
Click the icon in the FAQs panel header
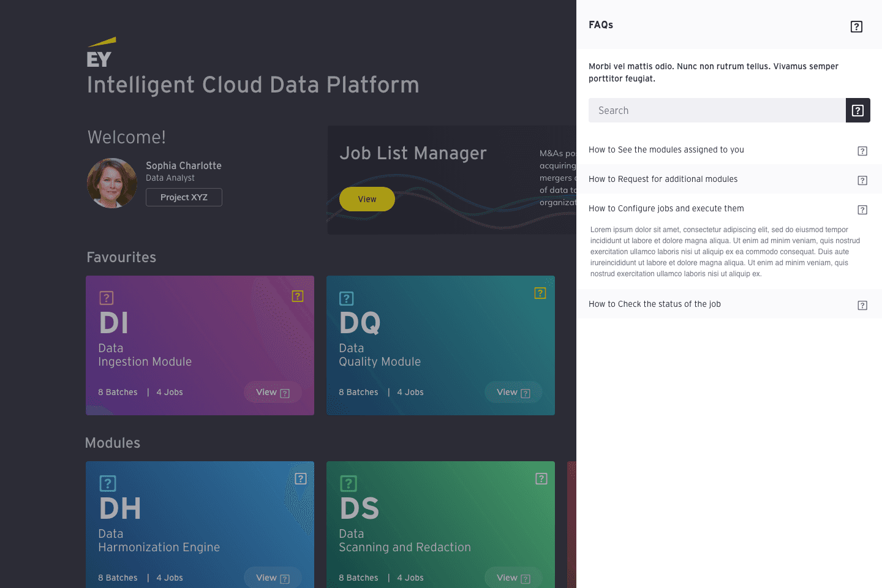click(x=856, y=26)
